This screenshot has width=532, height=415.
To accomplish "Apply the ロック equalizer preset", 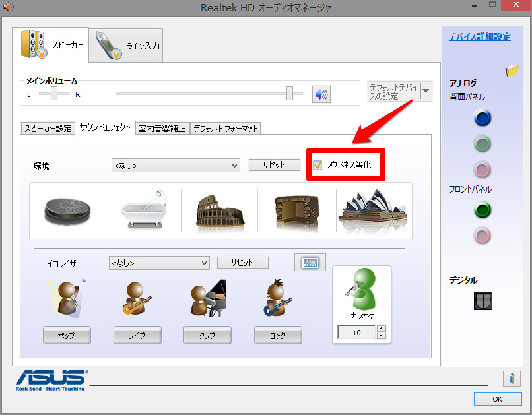I will (x=278, y=335).
